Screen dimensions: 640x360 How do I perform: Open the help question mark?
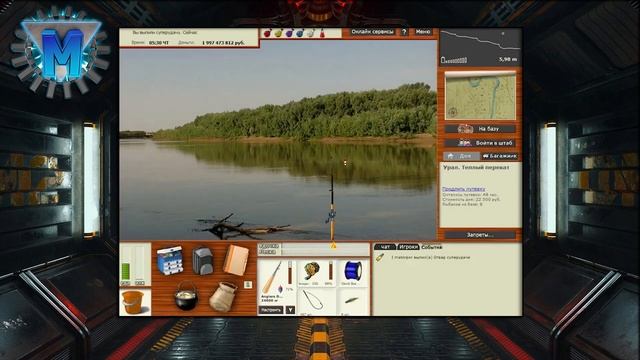coord(404,32)
